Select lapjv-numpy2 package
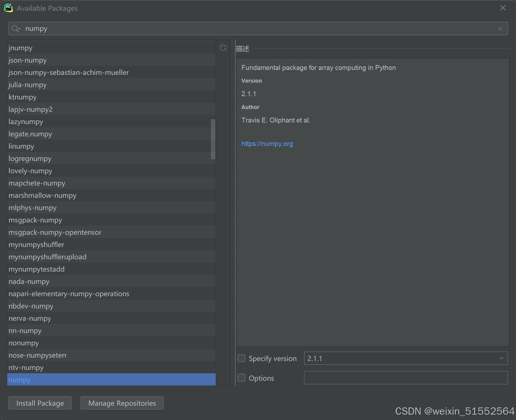This screenshot has width=516, height=420. click(111, 109)
